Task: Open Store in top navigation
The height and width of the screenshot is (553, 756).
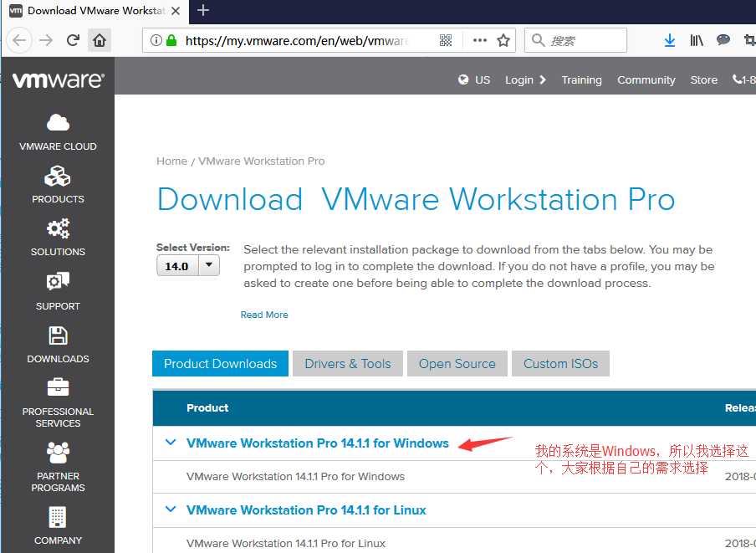Action: (x=703, y=80)
